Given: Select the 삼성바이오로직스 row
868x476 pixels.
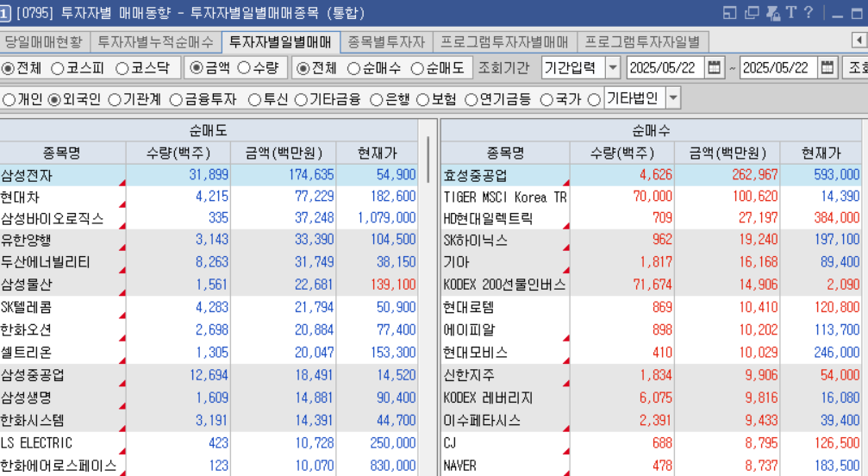Looking at the screenshot, I should pos(209,219).
